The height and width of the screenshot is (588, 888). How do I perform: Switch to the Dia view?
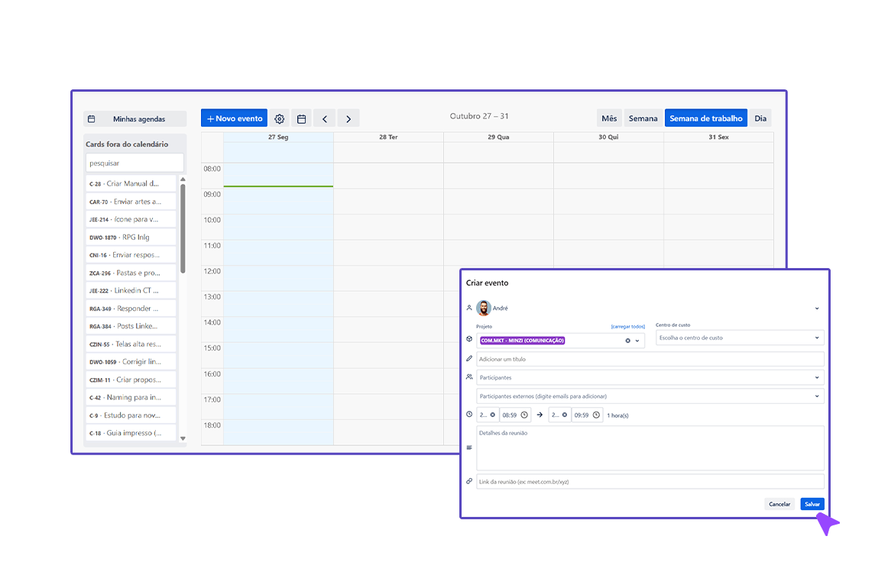[760, 118]
